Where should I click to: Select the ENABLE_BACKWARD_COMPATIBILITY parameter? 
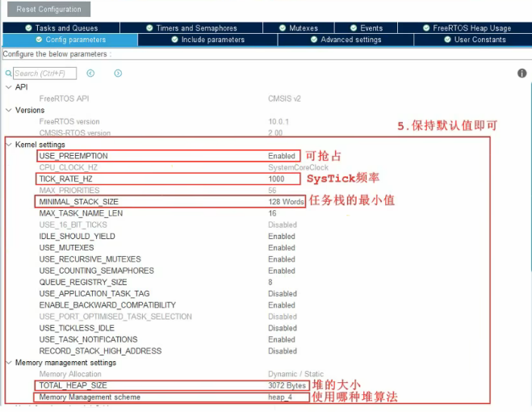(107, 305)
